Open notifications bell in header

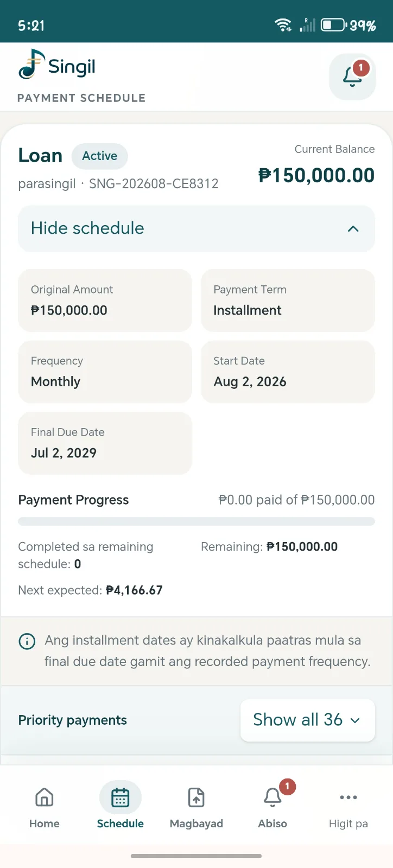click(352, 77)
